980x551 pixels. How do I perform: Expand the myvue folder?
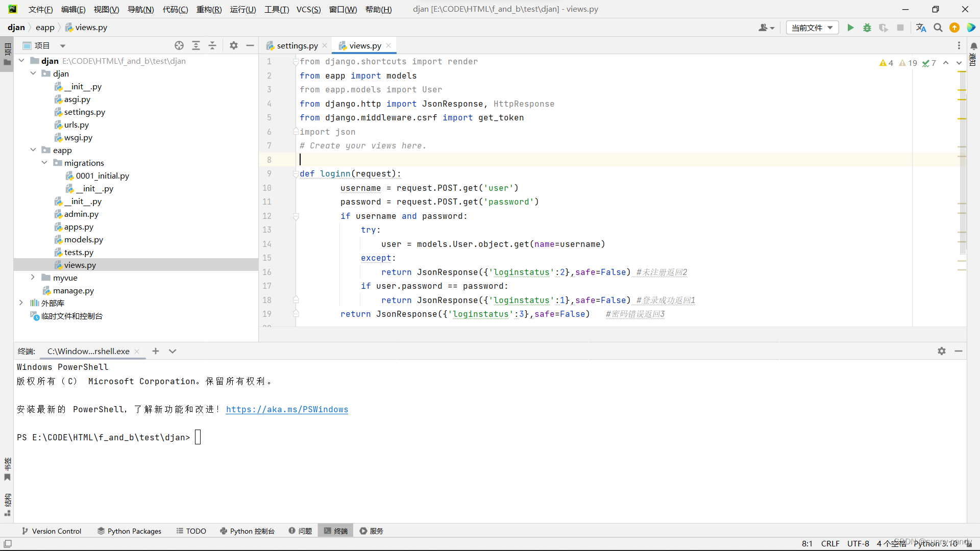click(x=33, y=277)
